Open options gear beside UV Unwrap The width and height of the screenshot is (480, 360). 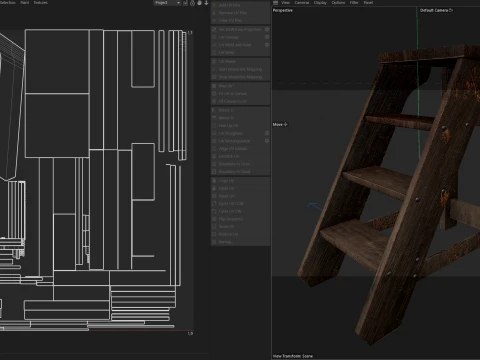(x=267, y=37)
